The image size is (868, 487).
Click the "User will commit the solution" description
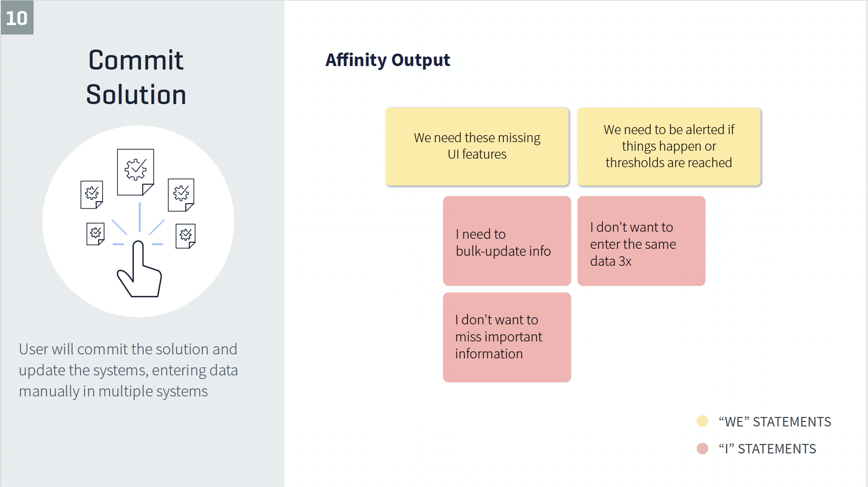128,370
